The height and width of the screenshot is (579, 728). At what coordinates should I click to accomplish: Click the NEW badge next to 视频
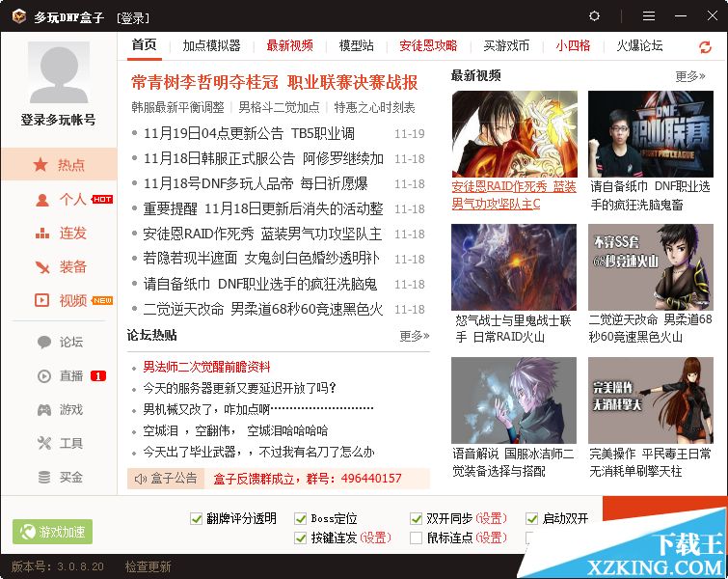(102, 301)
